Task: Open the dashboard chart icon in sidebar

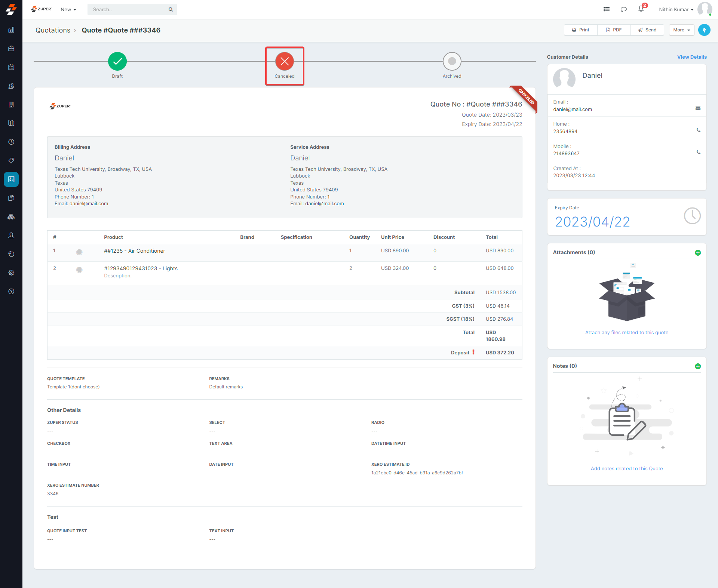Action: click(11, 30)
